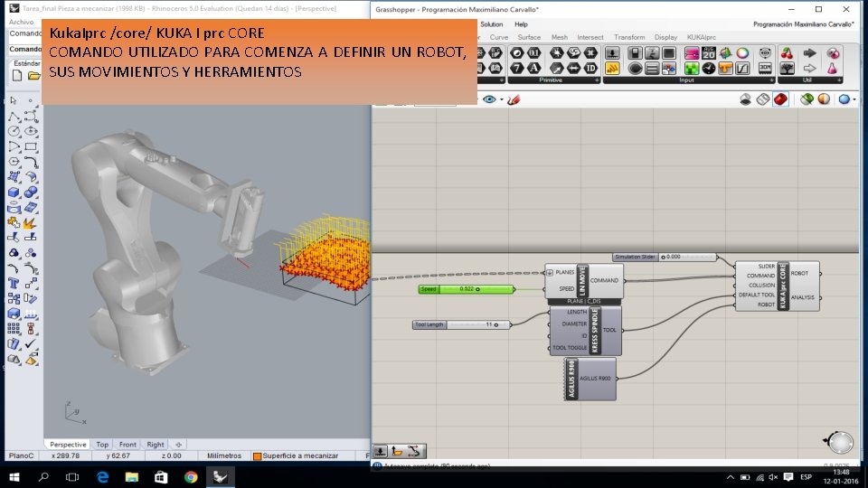
Task: Select the tree icon in the Util panel
Action: tap(787, 69)
